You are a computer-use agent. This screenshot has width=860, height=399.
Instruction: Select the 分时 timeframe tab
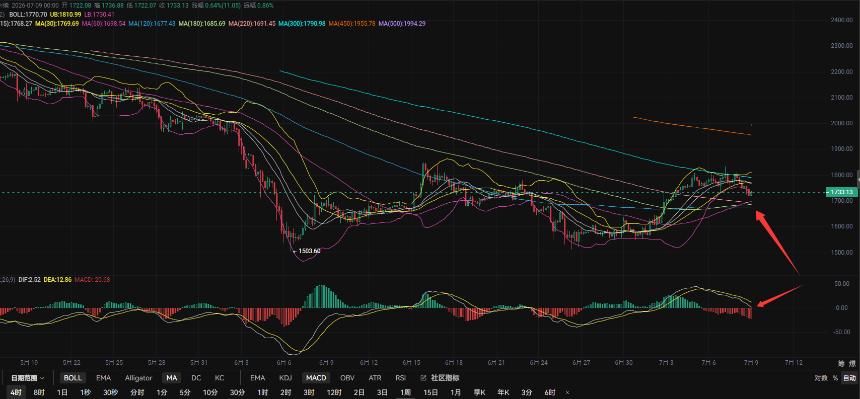point(137,393)
